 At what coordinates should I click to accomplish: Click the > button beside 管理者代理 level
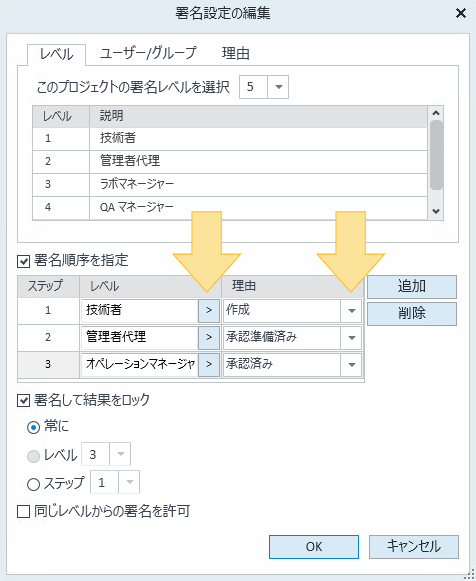click(x=209, y=338)
